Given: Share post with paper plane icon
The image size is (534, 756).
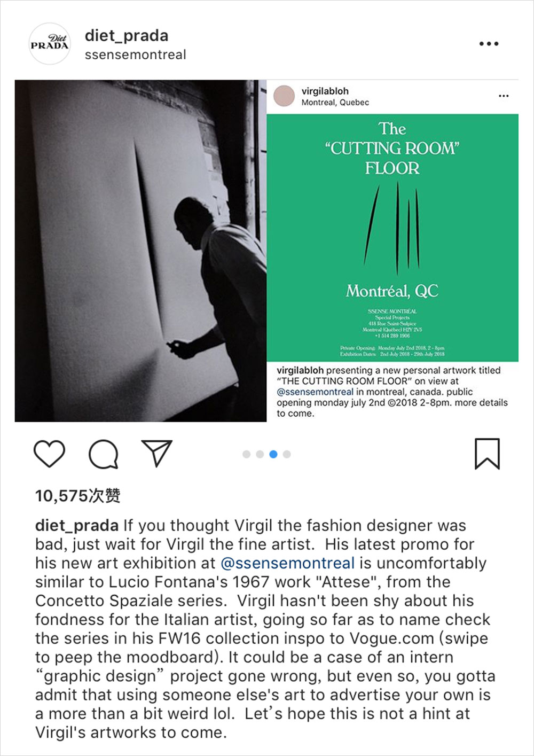Looking at the screenshot, I should pos(156,453).
